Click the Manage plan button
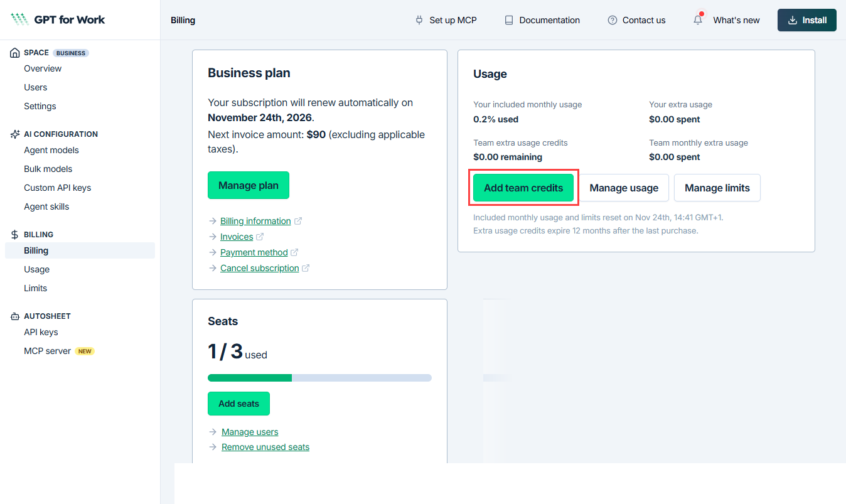The height and width of the screenshot is (504, 846). coord(249,185)
